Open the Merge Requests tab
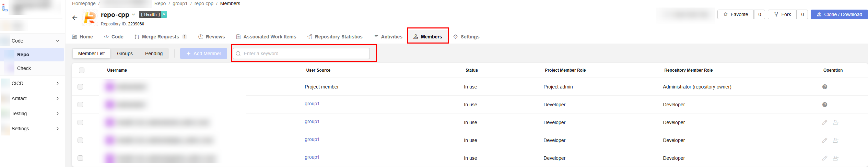Image resolution: width=868 pixels, height=167 pixels. point(161,37)
